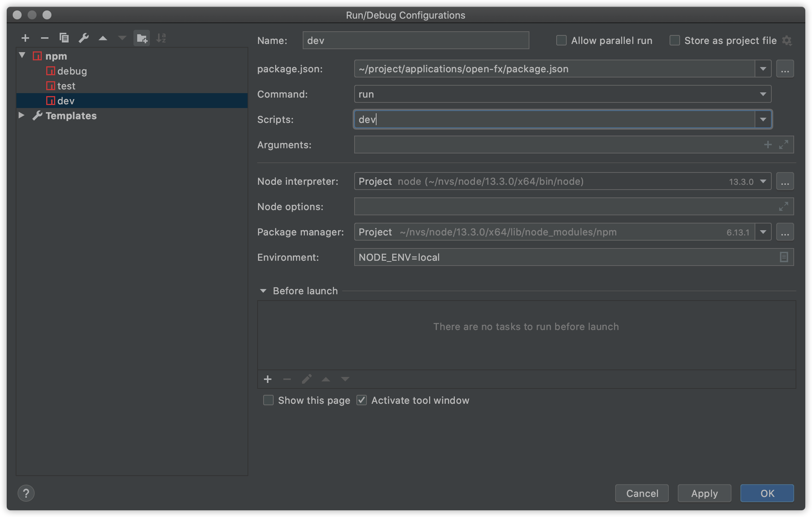Click into the Name text field

pos(415,40)
